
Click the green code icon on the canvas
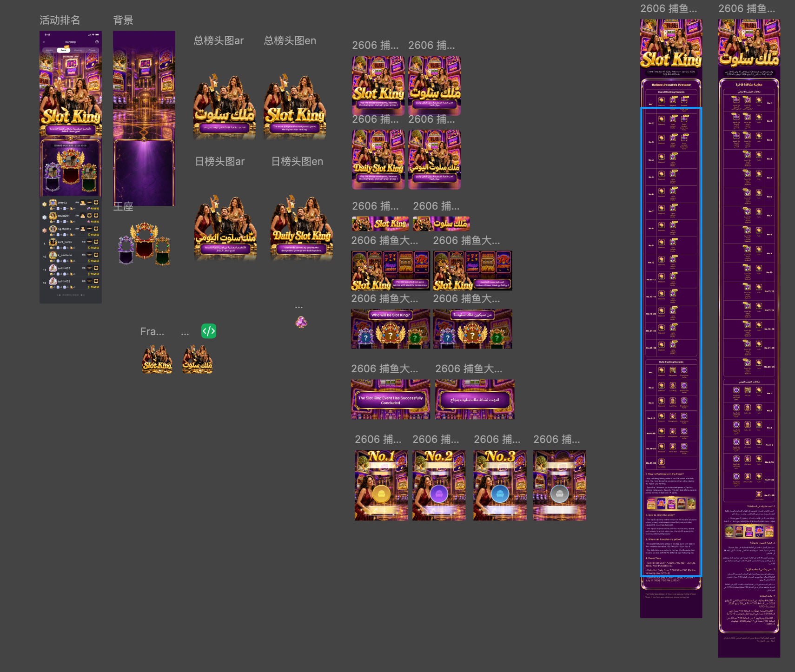[209, 331]
